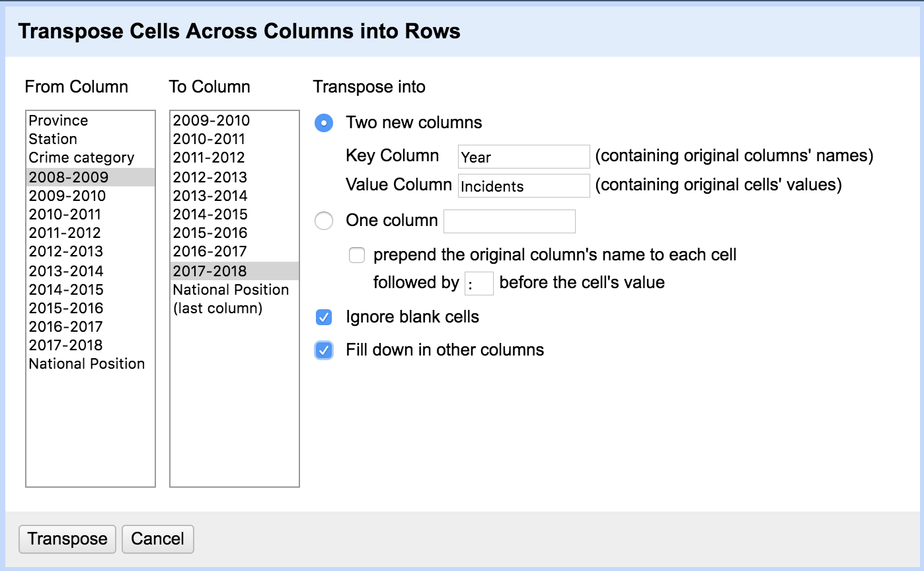
Task: Click the separator field after 'followed by'
Action: (479, 284)
